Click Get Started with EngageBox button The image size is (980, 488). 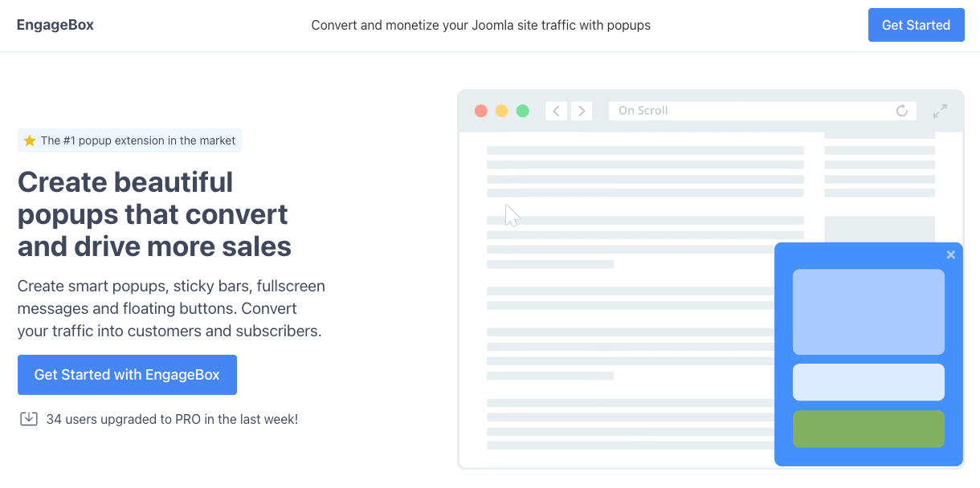(127, 375)
